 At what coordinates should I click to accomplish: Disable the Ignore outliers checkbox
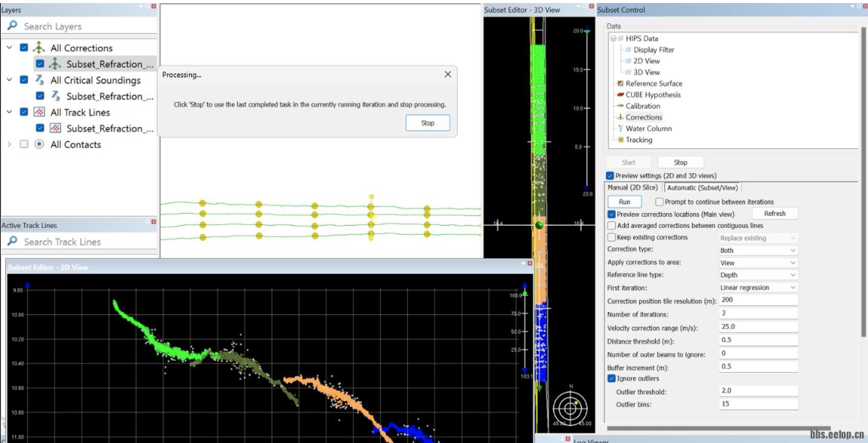tap(611, 378)
